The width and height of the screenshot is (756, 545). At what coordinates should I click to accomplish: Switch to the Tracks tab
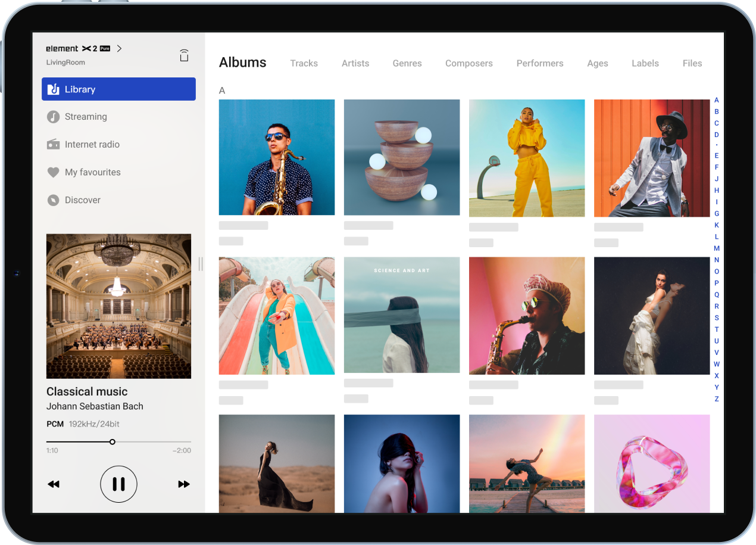point(304,63)
